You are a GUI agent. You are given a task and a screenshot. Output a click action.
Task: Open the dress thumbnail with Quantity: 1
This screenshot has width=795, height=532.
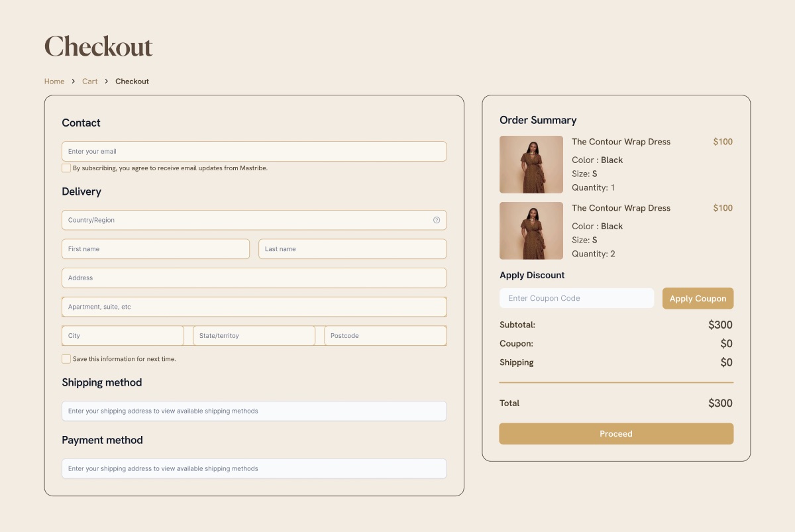click(531, 164)
